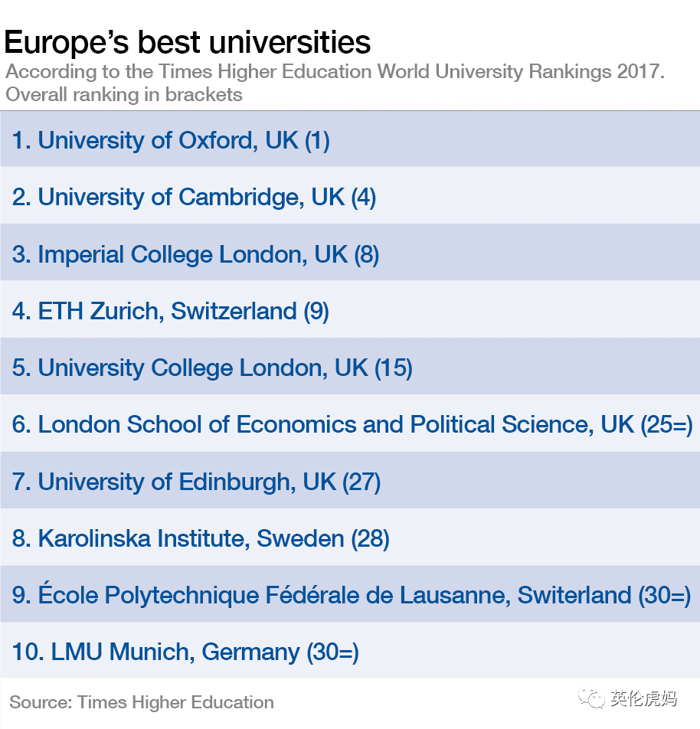Select École Polytechnique Fédérale de Lausanne row
700x729 pixels.
[350, 595]
